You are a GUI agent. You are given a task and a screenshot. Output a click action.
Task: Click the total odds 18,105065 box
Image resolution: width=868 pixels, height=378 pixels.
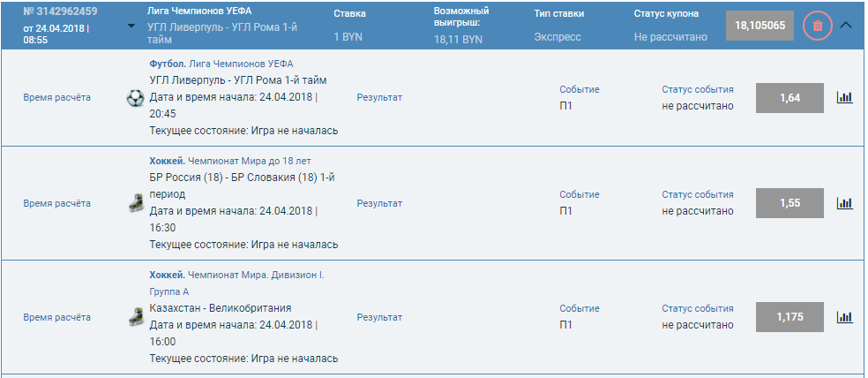coord(760,26)
